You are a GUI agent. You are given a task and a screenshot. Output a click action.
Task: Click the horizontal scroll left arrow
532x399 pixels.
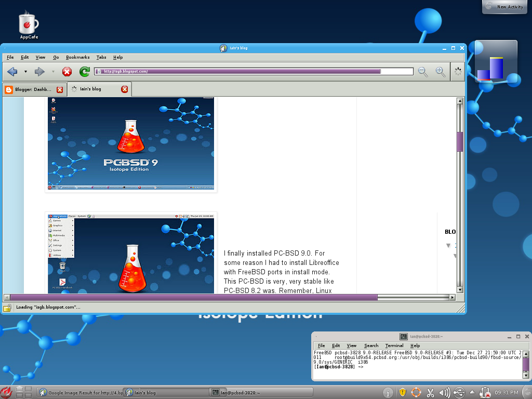point(7,297)
